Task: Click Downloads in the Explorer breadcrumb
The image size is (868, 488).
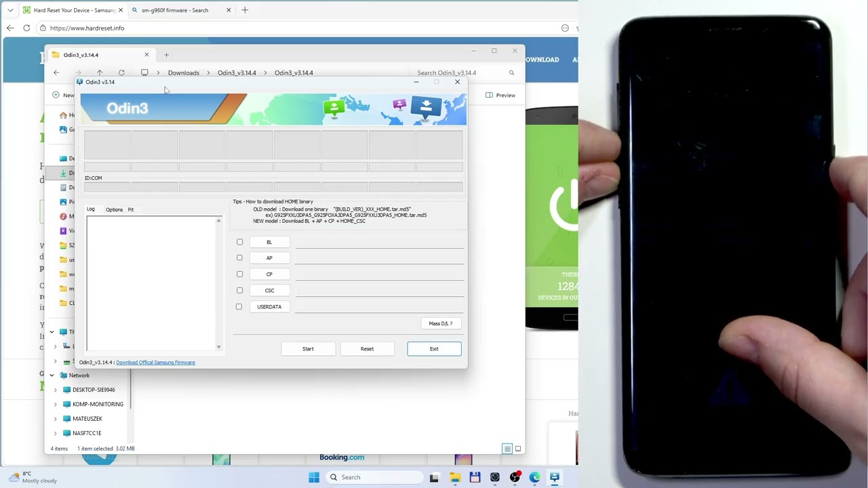Action: [184, 73]
